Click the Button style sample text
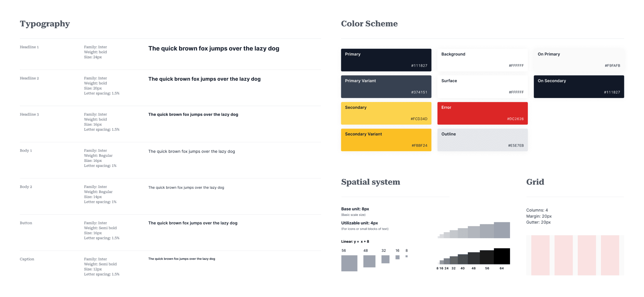Screen dimensions: 644x297 click(193, 223)
